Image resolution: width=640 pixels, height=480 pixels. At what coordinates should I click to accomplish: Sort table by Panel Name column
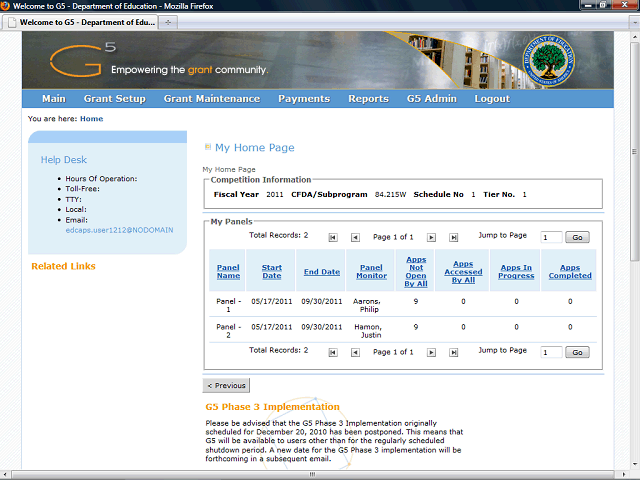(228, 271)
